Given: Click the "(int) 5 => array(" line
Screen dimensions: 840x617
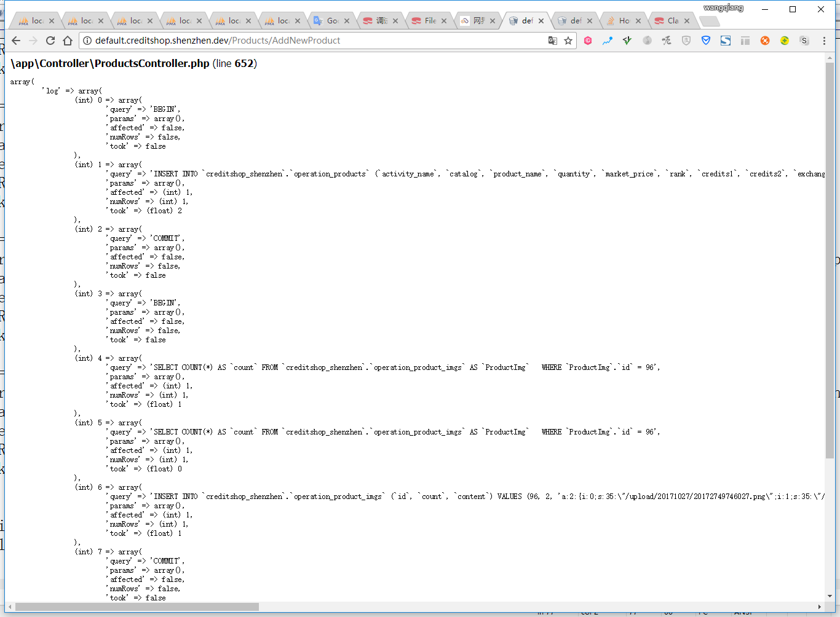Looking at the screenshot, I should pos(109,423).
